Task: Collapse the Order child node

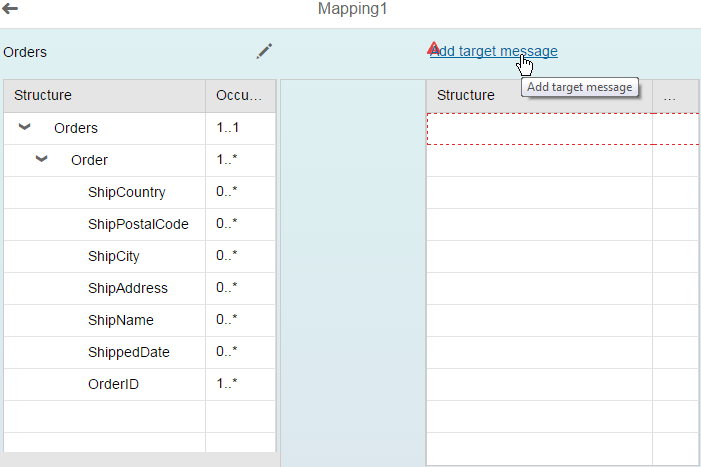Action: pyautogui.click(x=42, y=160)
